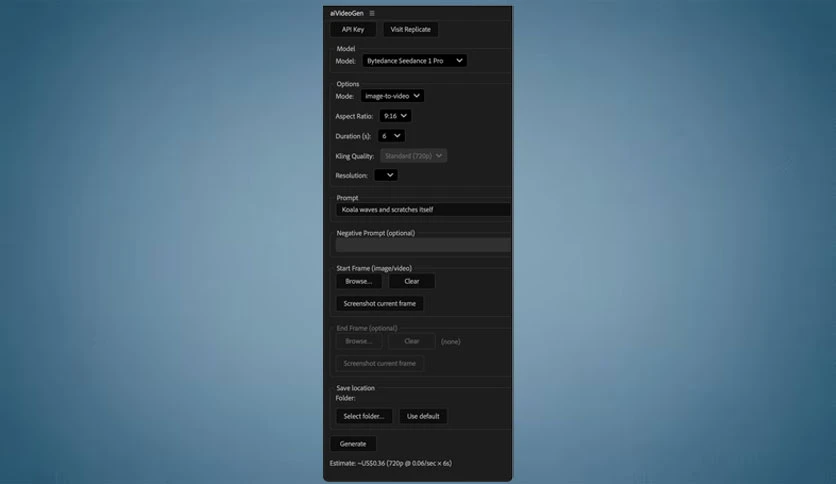The image size is (836, 484).
Task: Click the Save location Folder: label
Action: point(345,398)
